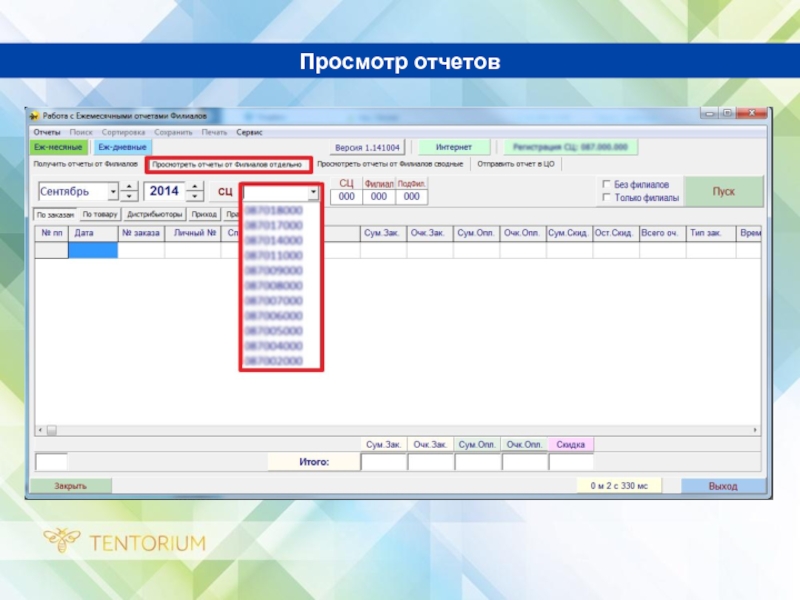The image size is (800, 600).
Task: Select Получить отчеты от Филиалов
Action: pos(86,164)
